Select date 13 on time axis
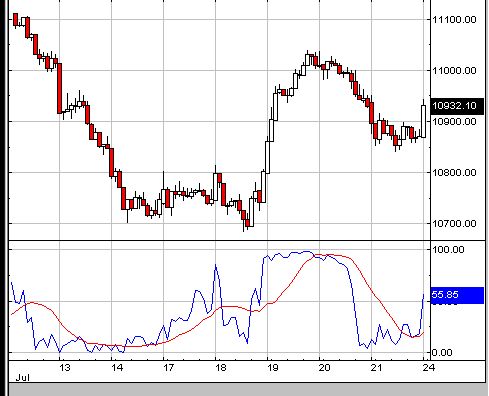The width and height of the screenshot is (489, 396). click(65, 368)
